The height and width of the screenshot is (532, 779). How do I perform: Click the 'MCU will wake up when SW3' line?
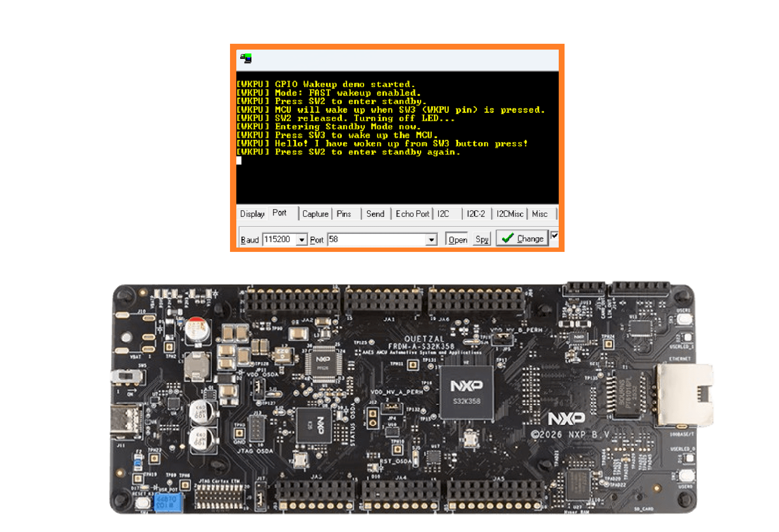390,110
